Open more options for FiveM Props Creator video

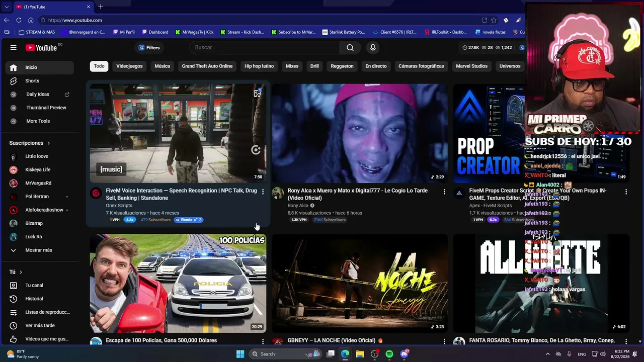point(626,192)
